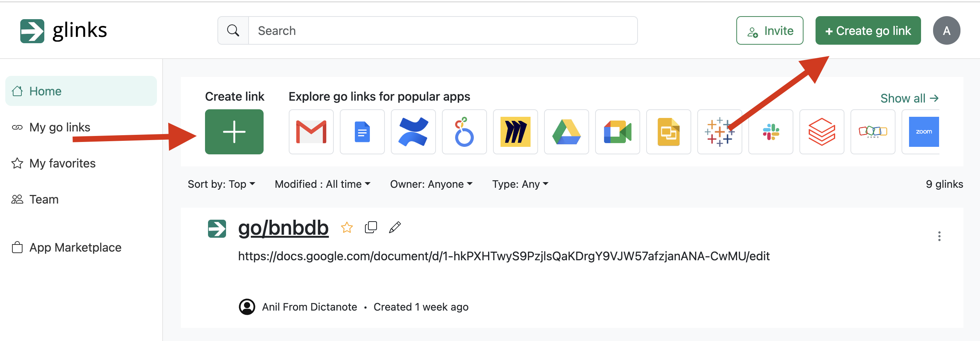Image resolution: width=980 pixels, height=341 pixels.
Task: Open the Modified: All time filter
Action: (322, 184)
